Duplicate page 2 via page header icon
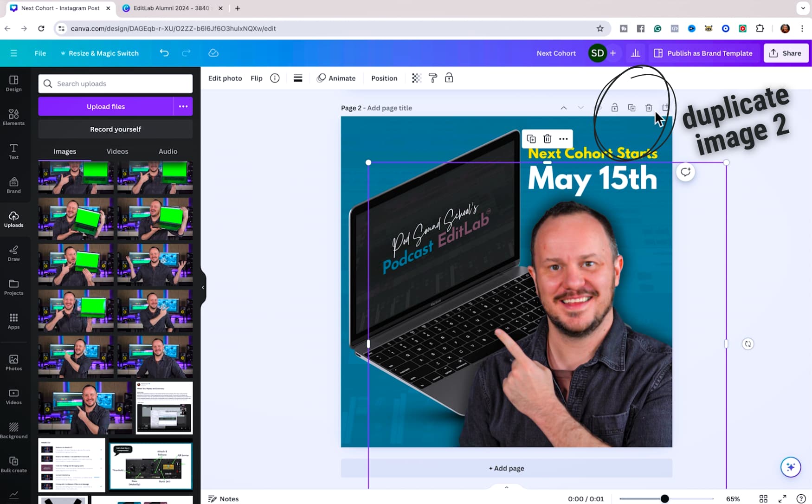This screenshot has width=812, height=504. click(632, 108)
